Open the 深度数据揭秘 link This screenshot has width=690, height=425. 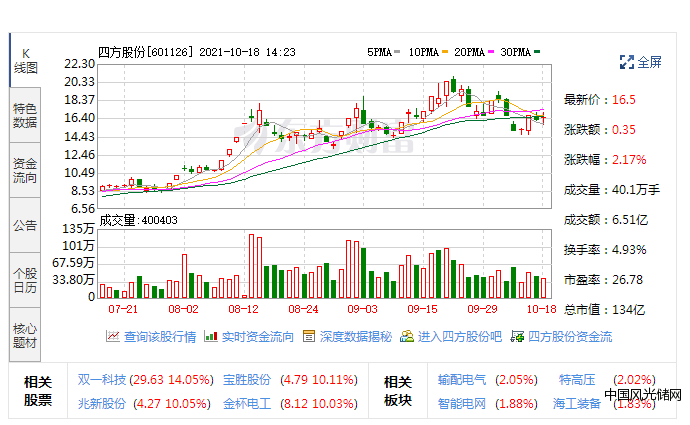[356, 337]
